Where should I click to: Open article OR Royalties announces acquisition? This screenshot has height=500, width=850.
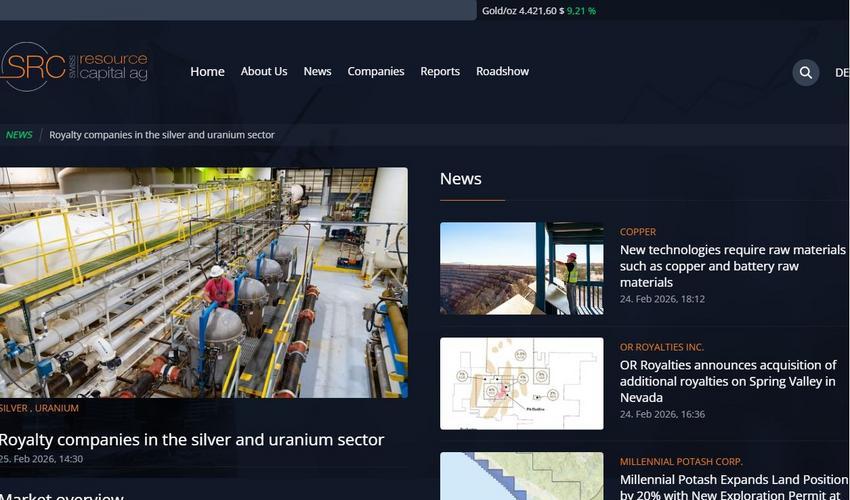[728, 381]
